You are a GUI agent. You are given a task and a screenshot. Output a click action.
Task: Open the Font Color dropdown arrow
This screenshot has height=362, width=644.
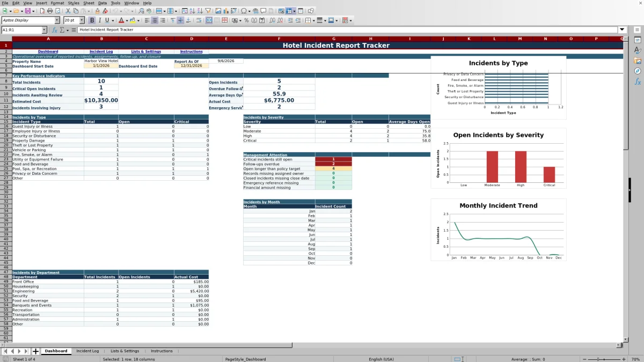coord(127,20)
